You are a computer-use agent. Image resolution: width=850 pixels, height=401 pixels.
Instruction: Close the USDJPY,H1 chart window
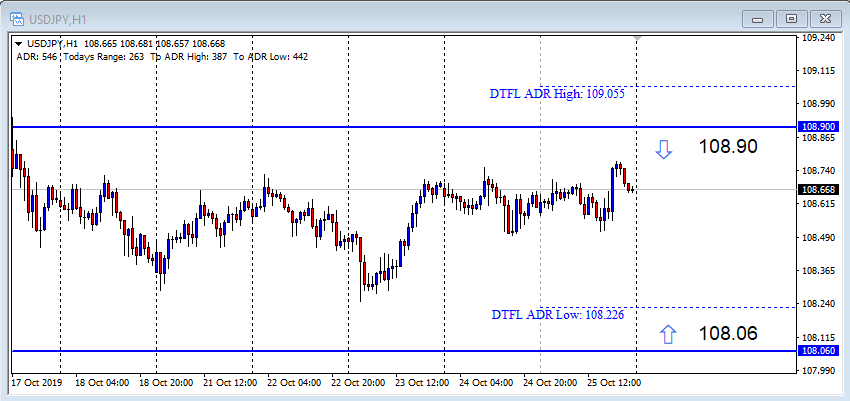(826, 20)
